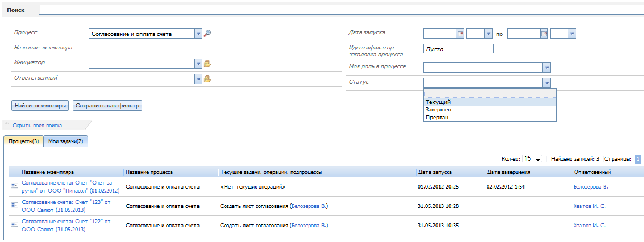
Task: Open the calendar for the start date 'to' field
Action: (544, 34)
